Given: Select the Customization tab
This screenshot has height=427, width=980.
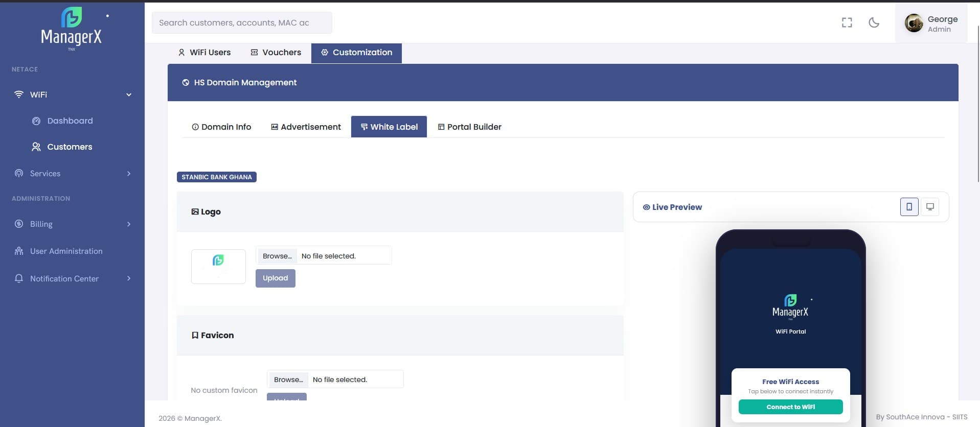Looking at the screenshot, I should click(x=356, y=53).
